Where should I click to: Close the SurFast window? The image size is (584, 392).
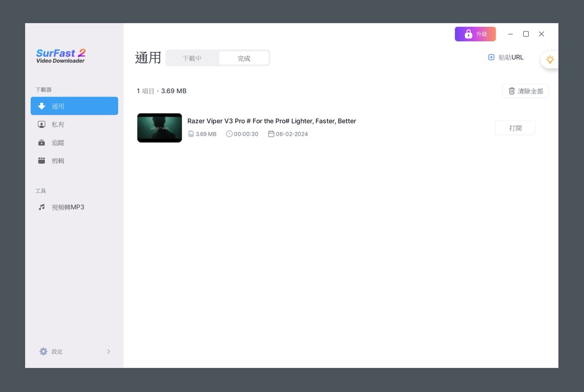542,34
